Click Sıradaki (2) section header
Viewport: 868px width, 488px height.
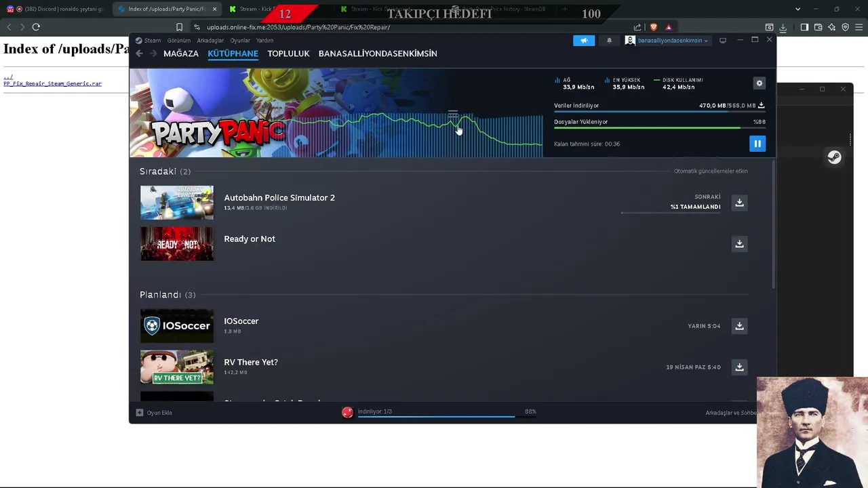tap(165, 171)
